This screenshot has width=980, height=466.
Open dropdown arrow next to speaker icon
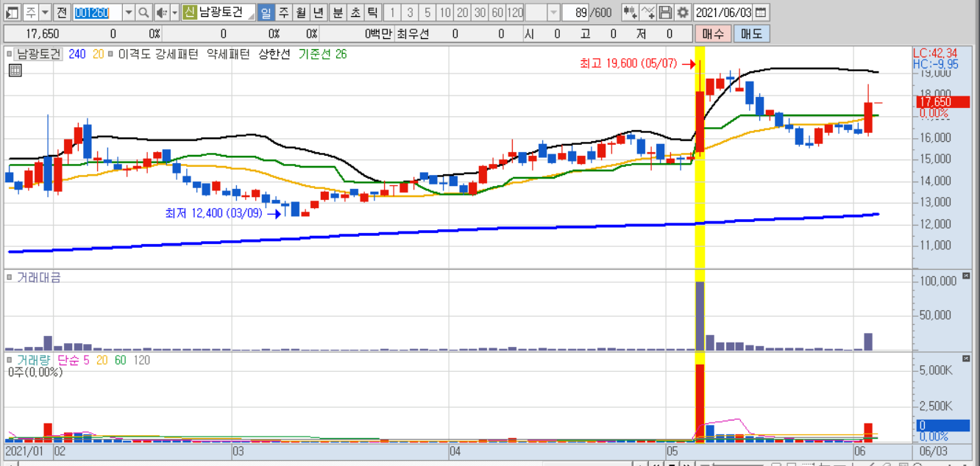click(175, 12)
